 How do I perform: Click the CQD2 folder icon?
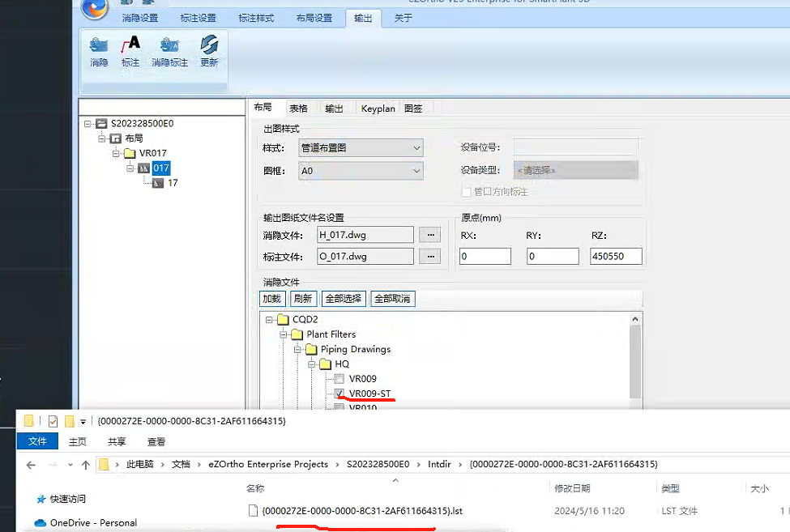point(283,320)
